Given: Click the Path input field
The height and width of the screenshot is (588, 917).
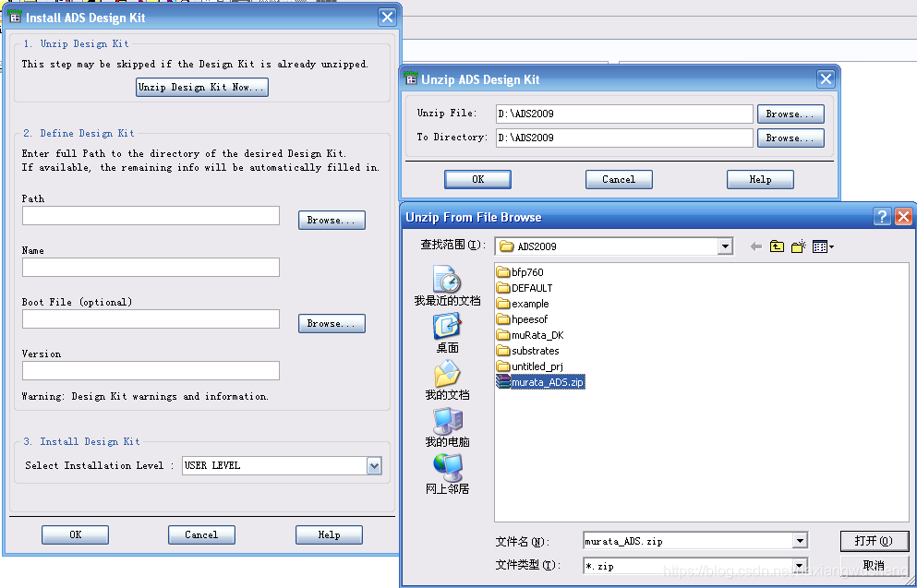Looking at the screenshot, I should pyautogui.click(x=151, y=216).
